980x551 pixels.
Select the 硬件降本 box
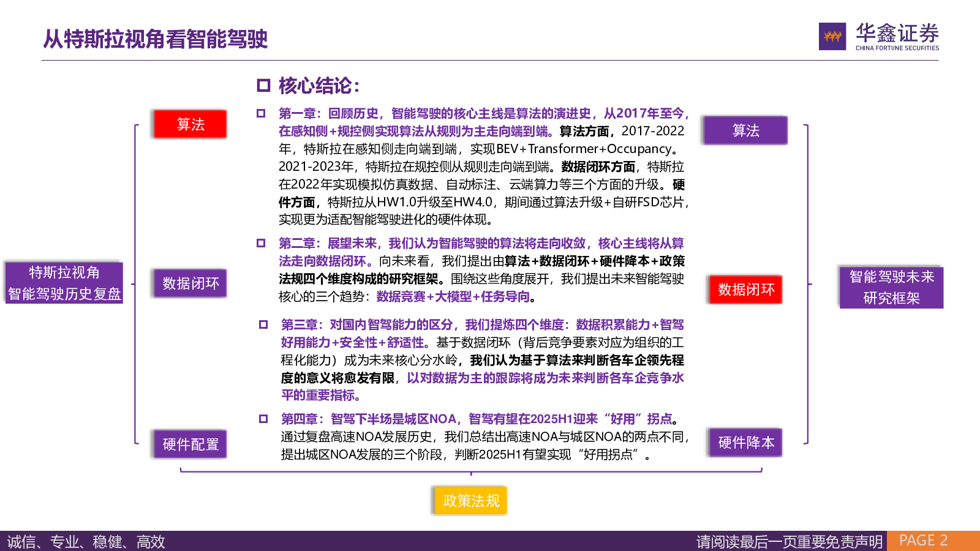pos(745,443)
